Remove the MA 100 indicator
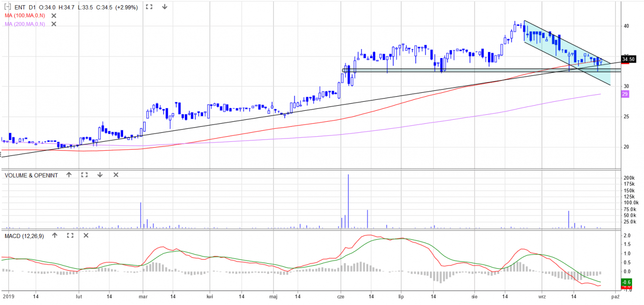 click(54, 16)
